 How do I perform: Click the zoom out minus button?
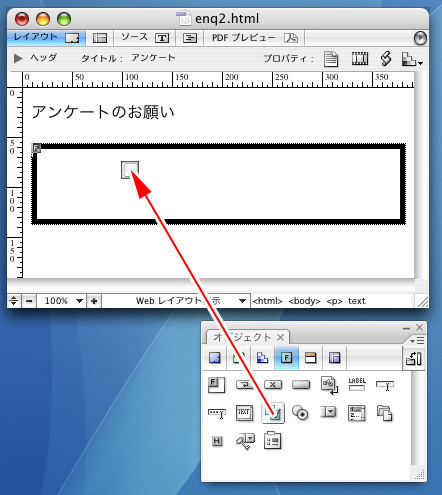pos(29,301)
